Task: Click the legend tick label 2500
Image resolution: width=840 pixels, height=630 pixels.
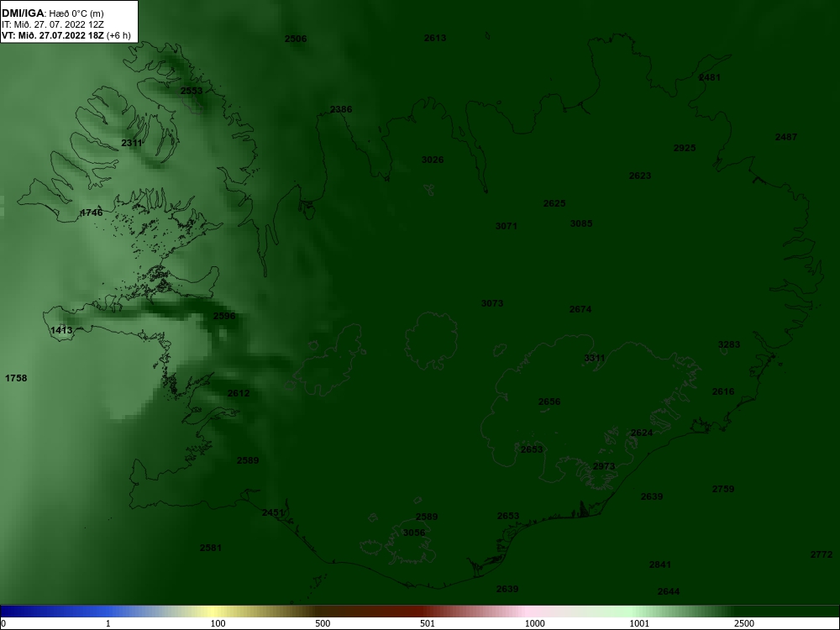Action: pyautogui.click(x=744, y=623)
